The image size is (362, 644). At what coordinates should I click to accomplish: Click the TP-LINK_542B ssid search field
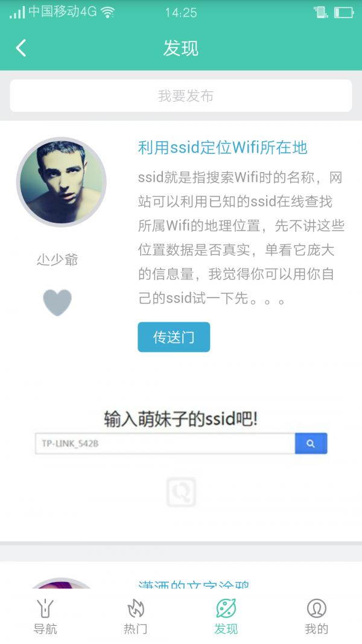click(165, 444)
